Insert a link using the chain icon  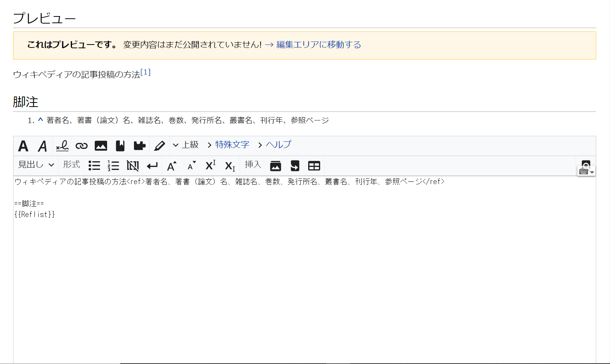(x=81, y=146)
